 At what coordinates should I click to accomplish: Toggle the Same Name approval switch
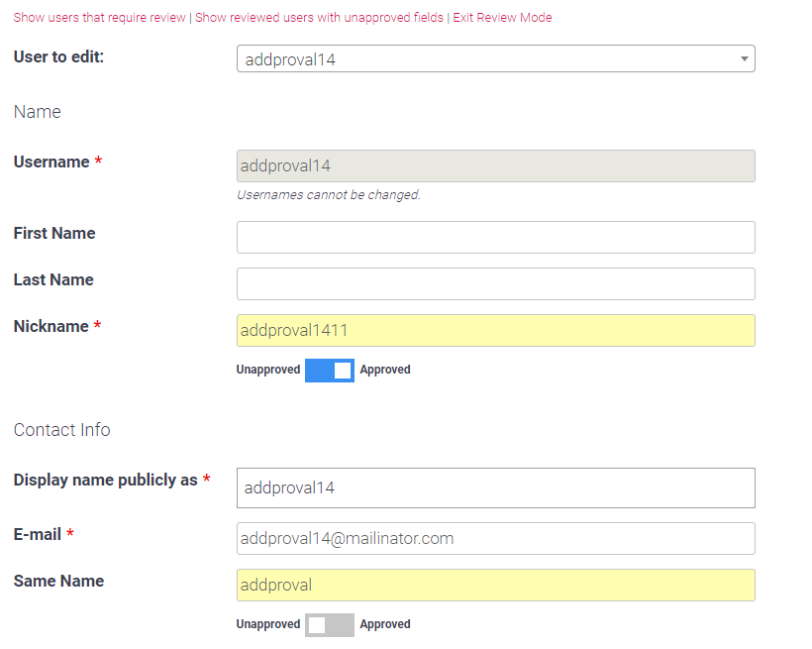click(x=330, y=624)
